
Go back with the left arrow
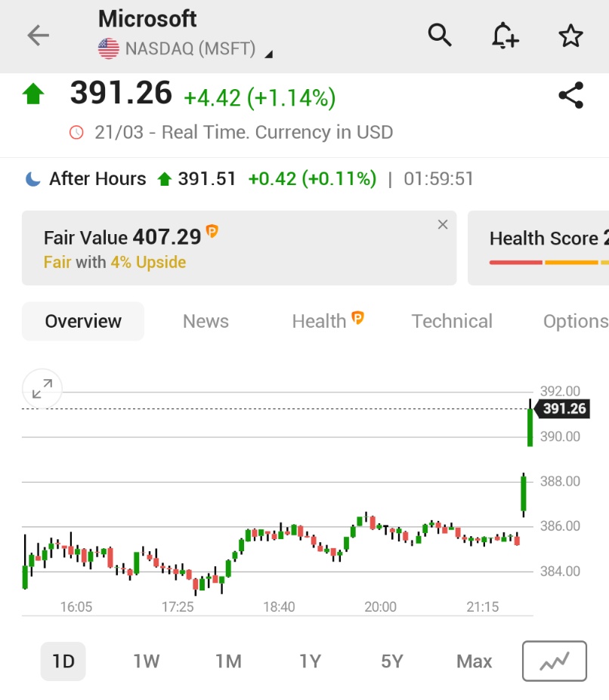tap(38, 35)
